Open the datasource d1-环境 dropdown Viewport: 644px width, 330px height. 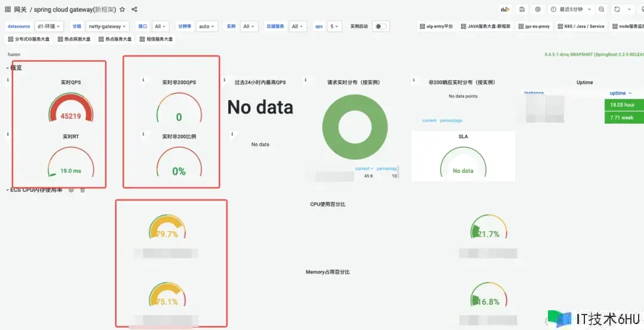[x=49, y=26]
